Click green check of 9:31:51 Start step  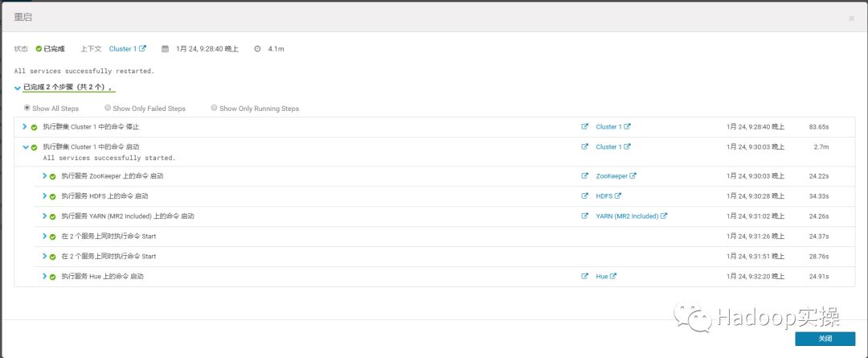tap(52, 257)
